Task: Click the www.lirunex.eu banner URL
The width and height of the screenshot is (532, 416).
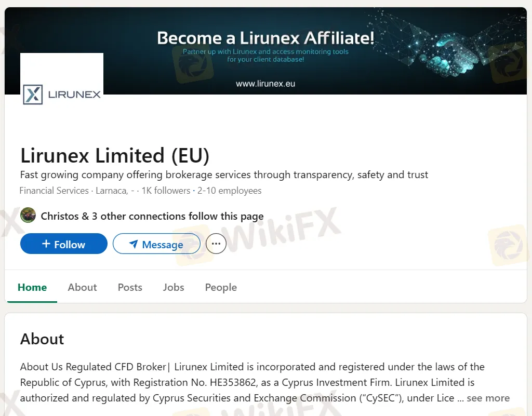Action: coord(265,84)
